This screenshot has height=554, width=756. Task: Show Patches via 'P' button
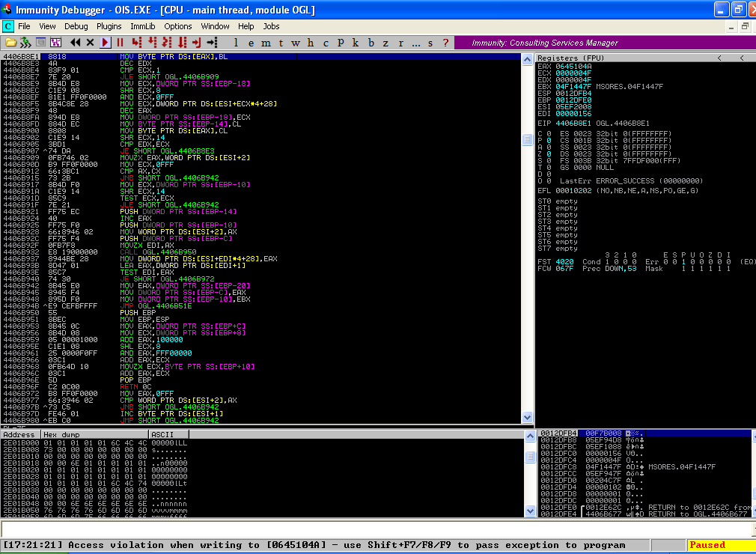(x=341, y=43)
